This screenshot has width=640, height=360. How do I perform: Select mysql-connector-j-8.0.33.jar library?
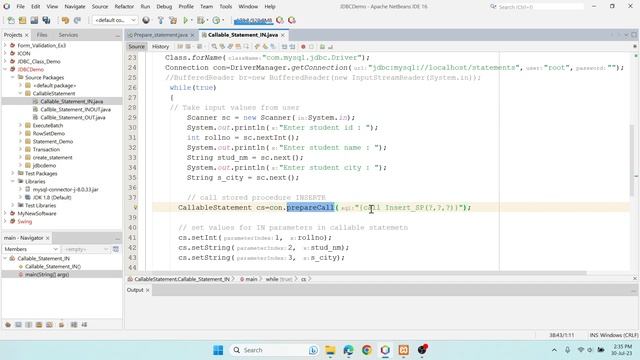[65, 189]
